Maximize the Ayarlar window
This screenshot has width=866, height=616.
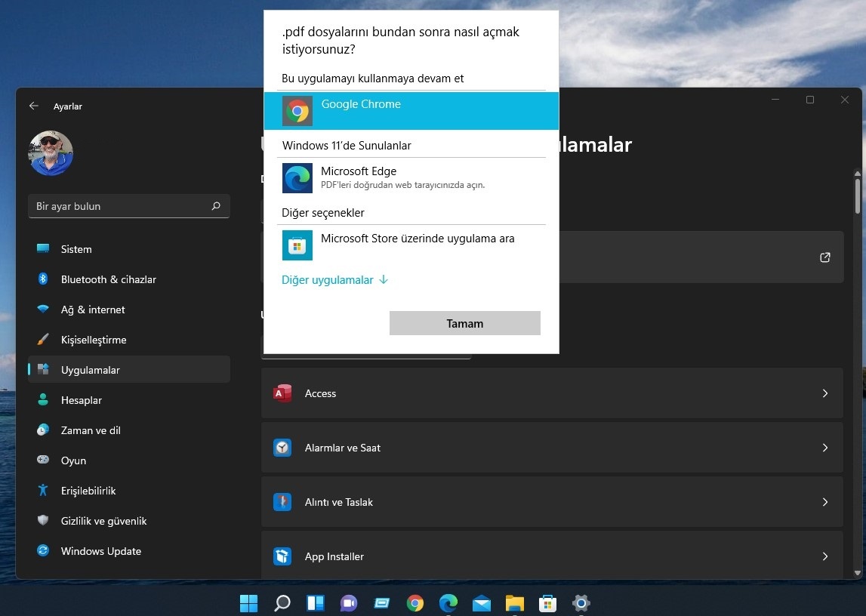point(810,100)
